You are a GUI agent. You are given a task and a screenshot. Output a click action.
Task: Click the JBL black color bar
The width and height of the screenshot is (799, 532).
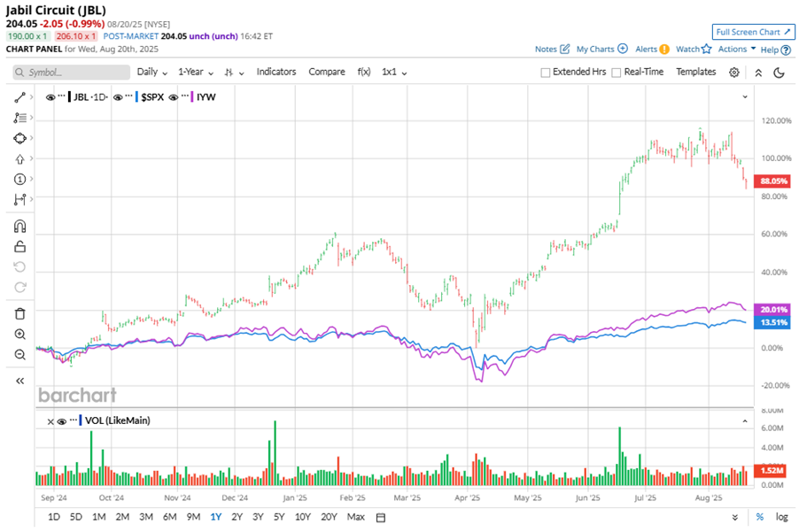pyautogui.click(x=69, y=96)
